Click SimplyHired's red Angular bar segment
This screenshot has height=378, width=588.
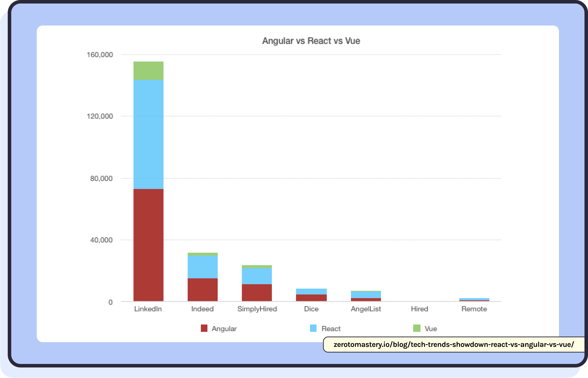(x=257, y=293)
